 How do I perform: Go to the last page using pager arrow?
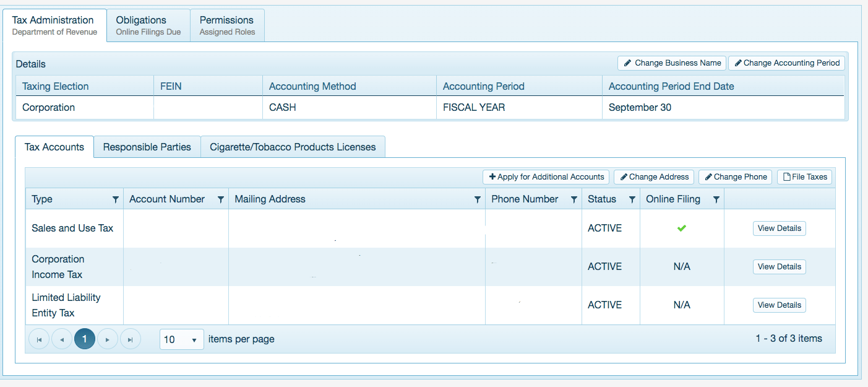pyautogui.click(x=131, y=339)
